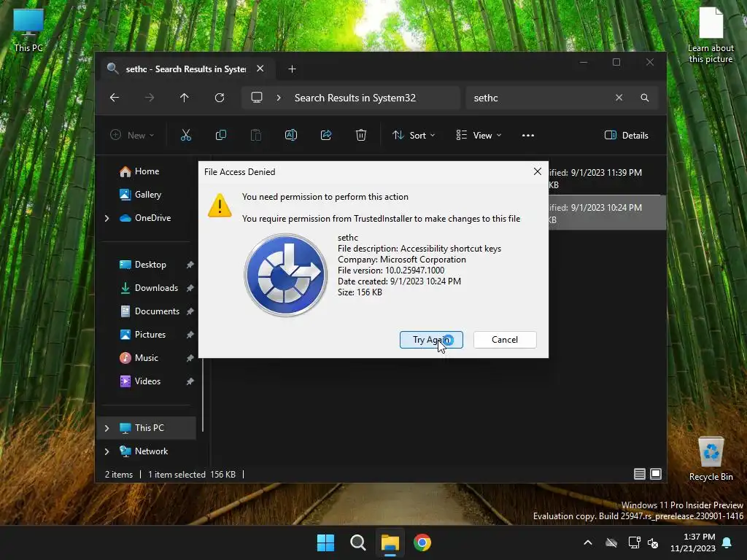Open Documents quick access folder
The image size is (747, 560).
coord(157,311)
